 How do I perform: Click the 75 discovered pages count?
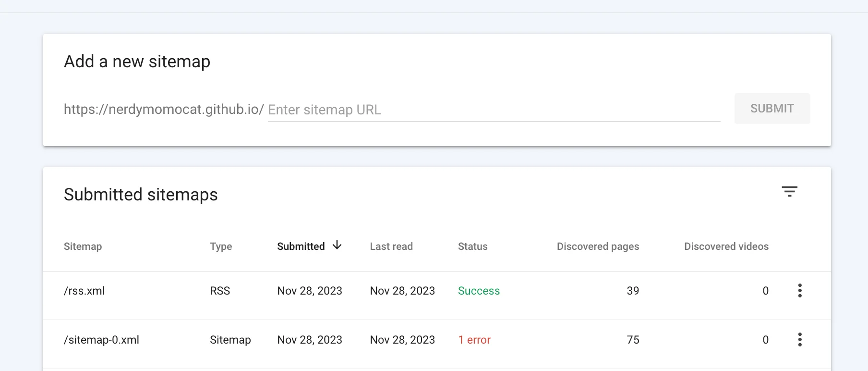(x=633, y=340)
